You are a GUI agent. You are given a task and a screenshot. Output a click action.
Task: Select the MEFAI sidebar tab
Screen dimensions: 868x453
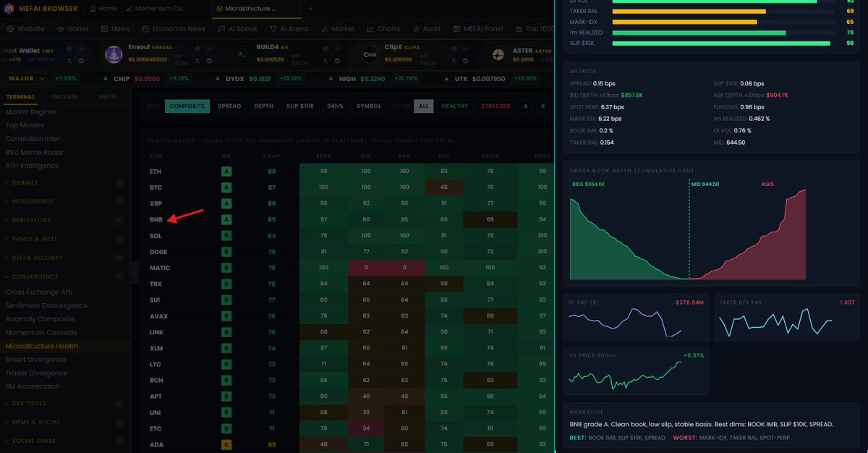coord(107,96)
